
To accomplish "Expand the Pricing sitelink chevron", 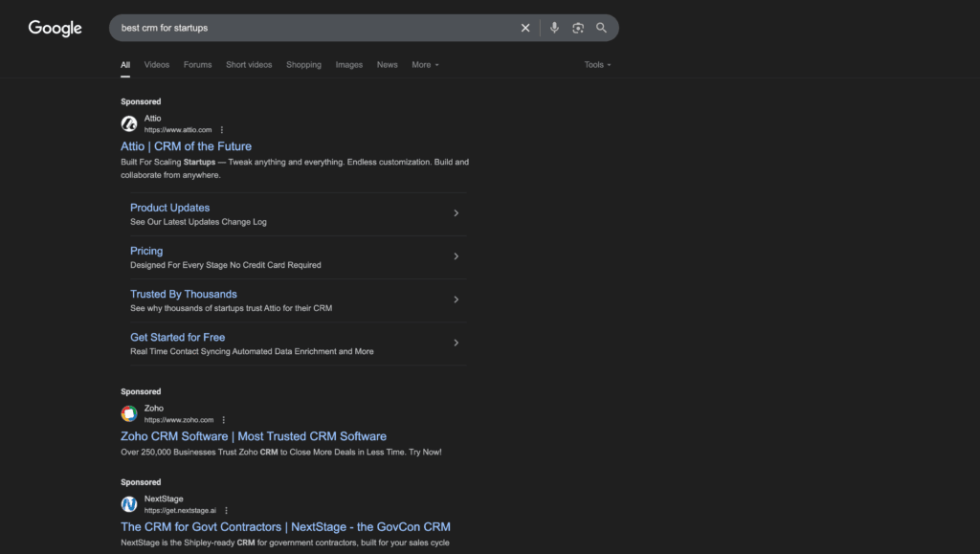I will pos(457,256).
